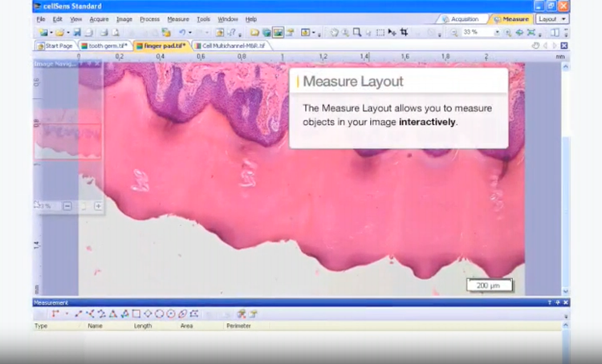Click the Area column header
Viewport: 602px width, 364px height.
pos(186,326)
